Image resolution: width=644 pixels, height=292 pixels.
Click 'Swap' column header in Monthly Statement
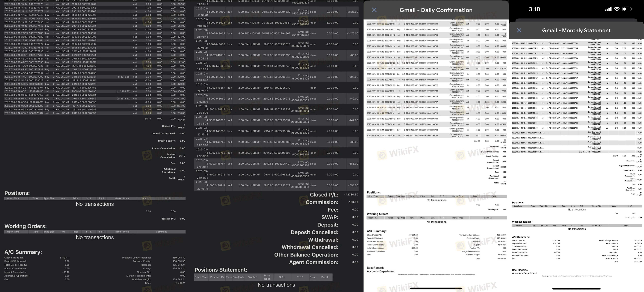tap(613, 206)
